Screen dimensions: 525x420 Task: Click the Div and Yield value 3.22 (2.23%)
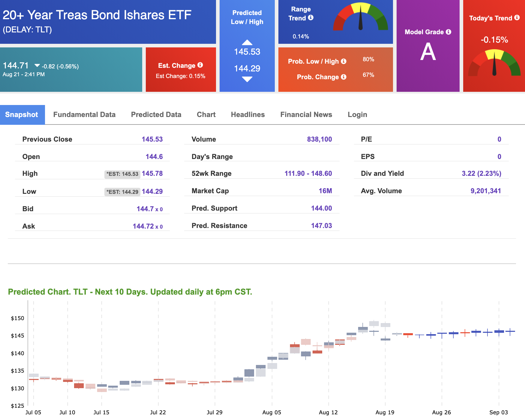[x=481, y=173]
